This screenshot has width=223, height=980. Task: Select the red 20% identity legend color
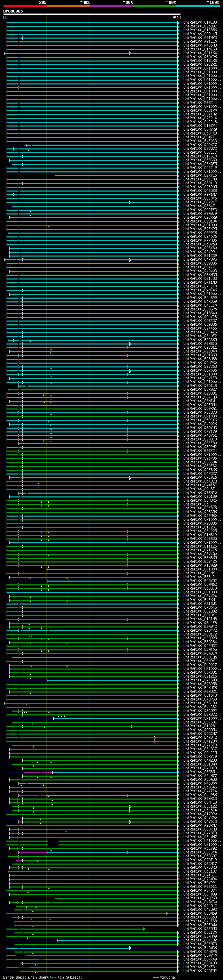click(x=25, y=7)
